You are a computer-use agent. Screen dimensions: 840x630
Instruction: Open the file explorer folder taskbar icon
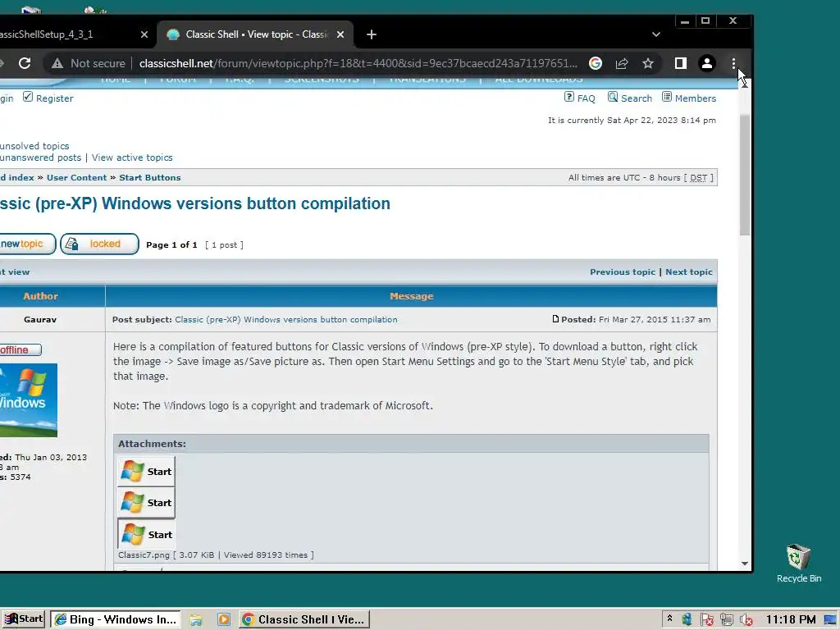pos(196,620)
